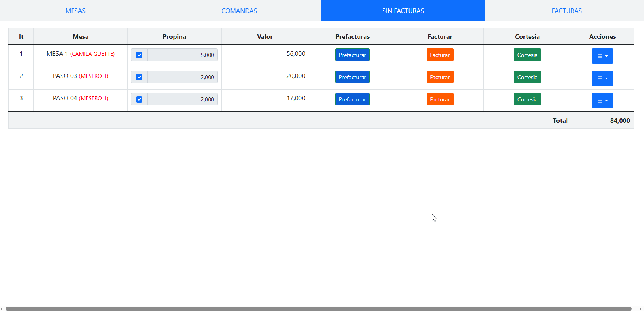Click Facturar on the PASO 04 row

click(x=439, y=99)
